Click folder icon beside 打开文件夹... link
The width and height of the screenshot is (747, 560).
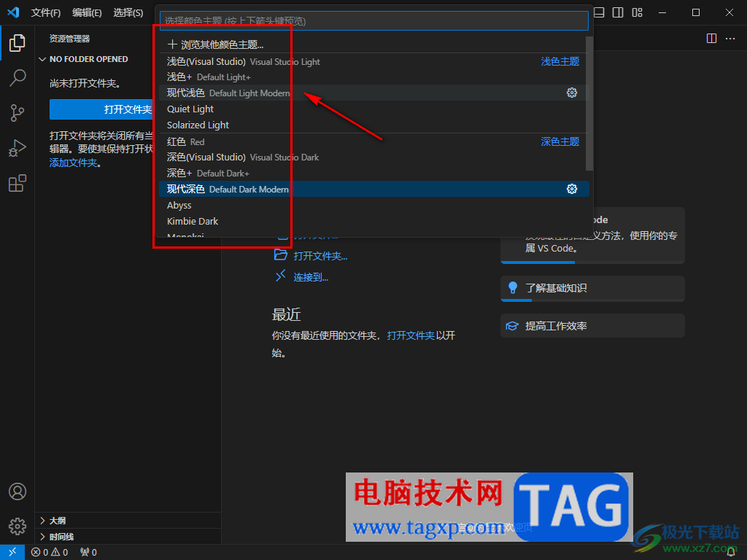point(281,255)
